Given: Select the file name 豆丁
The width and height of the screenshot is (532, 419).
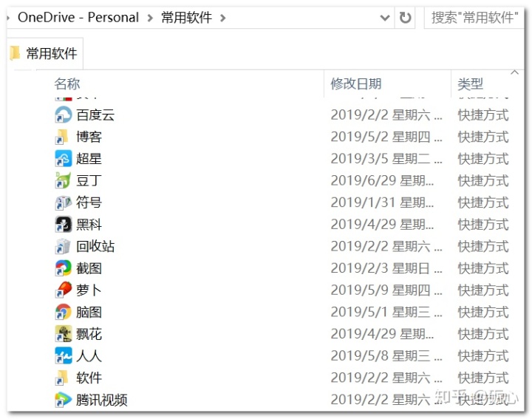Looking at the screenshot, I should [89, 180].
